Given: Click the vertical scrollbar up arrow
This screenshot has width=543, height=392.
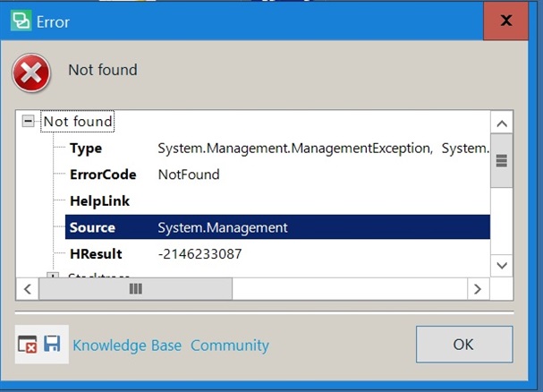Looking at the screenshot, I should pos(502,124).
